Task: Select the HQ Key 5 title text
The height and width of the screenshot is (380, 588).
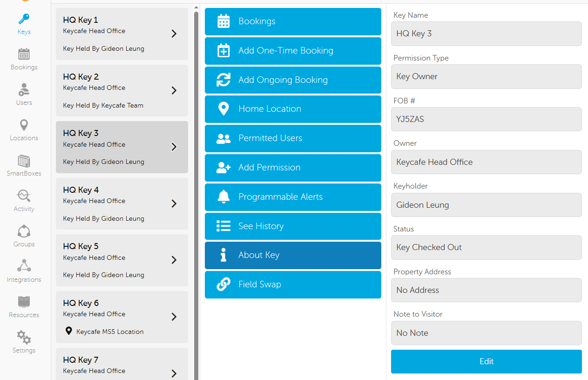Action: 81,246
